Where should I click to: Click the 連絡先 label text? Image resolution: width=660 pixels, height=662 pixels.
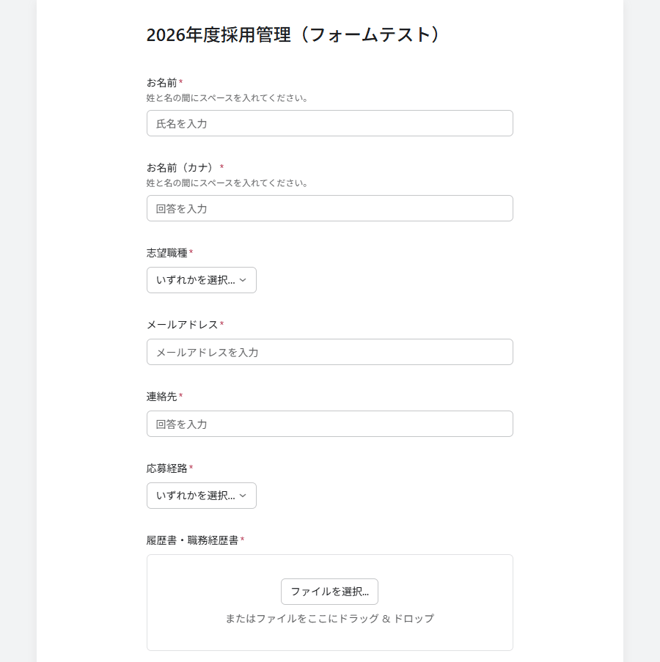click(x=162, y=397)
